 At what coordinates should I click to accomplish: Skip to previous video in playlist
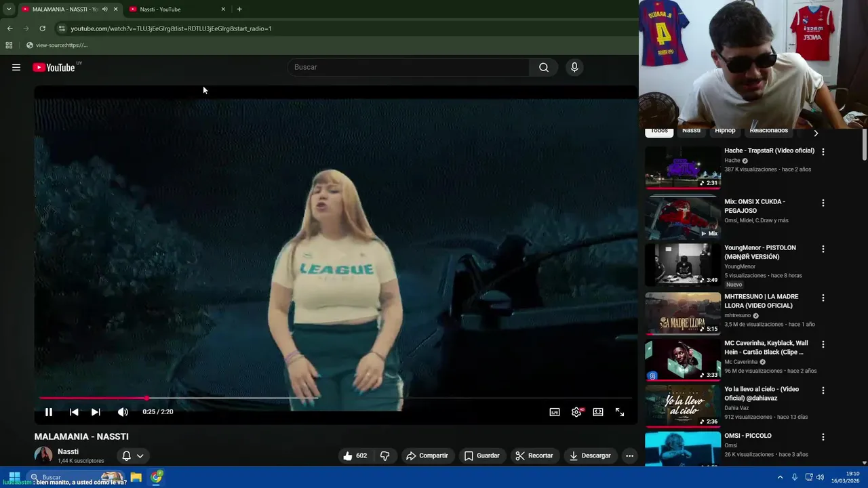pyautogui.click(x=74, y=412)
